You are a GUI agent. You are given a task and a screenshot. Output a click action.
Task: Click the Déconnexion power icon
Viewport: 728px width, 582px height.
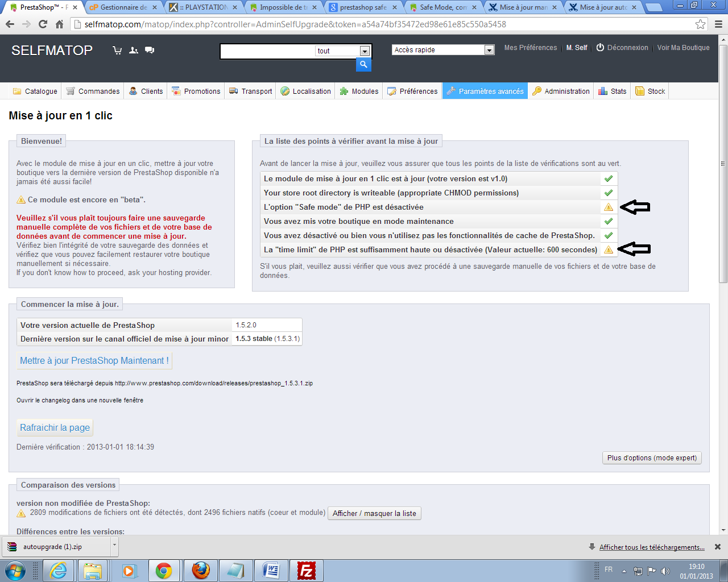click(x=600, y=48)
